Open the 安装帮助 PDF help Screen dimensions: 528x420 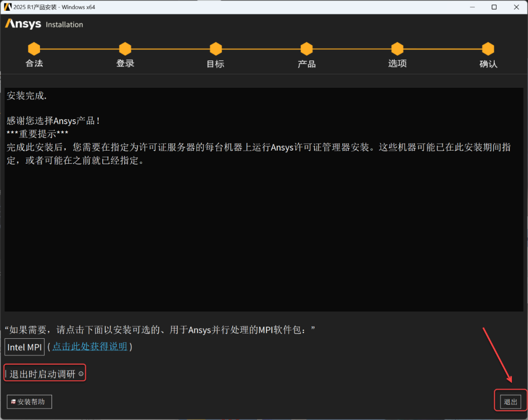pos(29,402)
